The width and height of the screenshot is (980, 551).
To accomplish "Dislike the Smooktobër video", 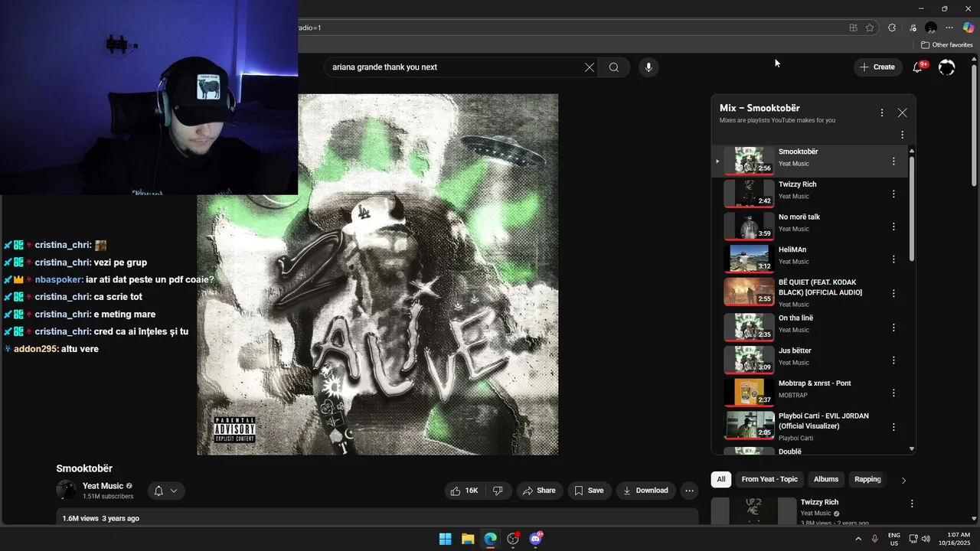I will point(498,491).
